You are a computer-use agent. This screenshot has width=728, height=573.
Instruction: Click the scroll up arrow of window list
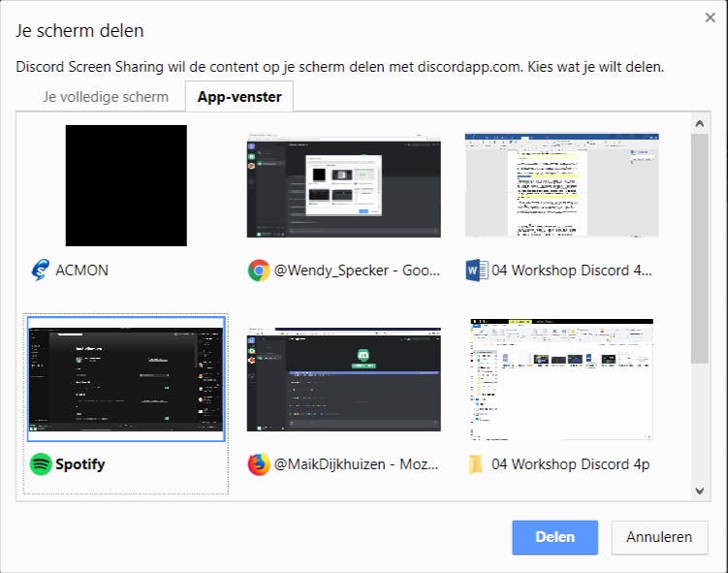700,123
